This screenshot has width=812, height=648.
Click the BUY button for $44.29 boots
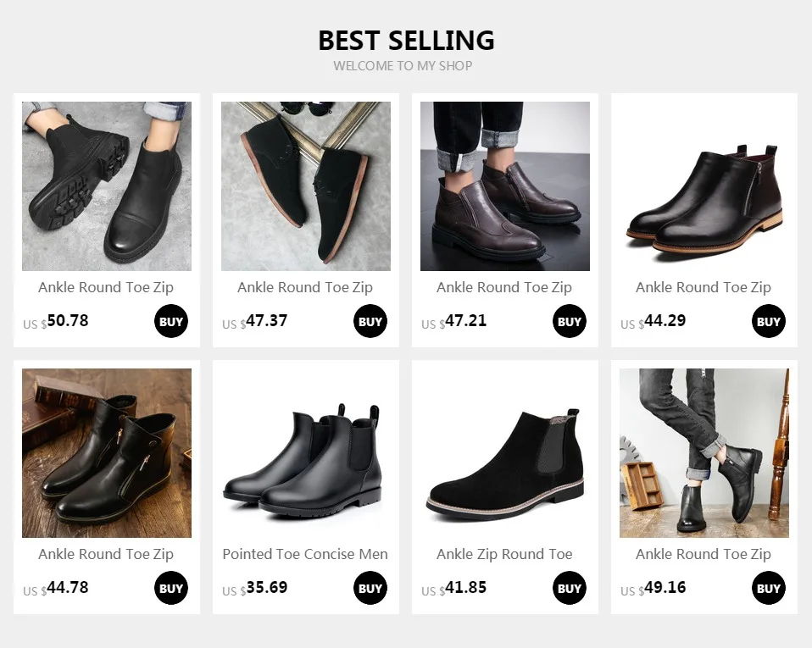(x=769, y=321)
